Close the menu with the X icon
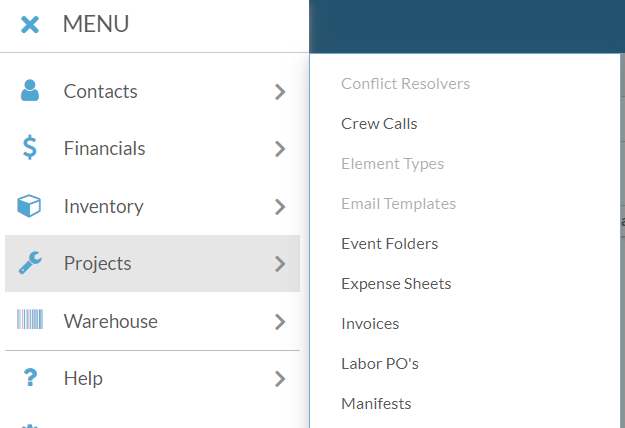Image resolution: width=625 pixels, height=428 pixels. [30, 24]
